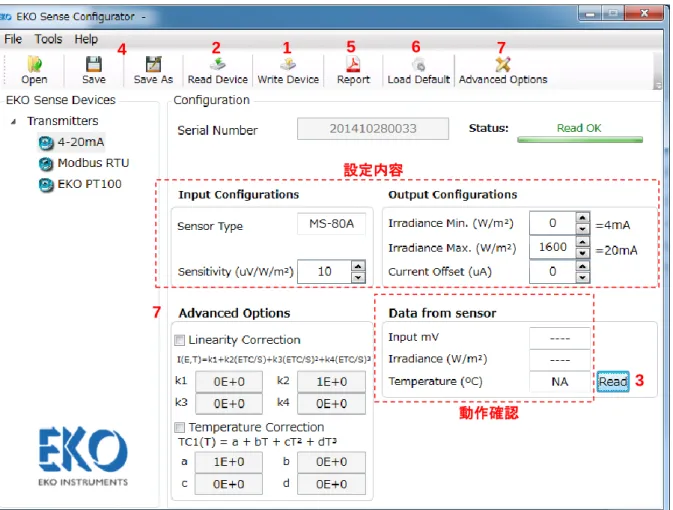Click the Irradiance Min. value field
Image resolution: width=673 pixels, height=510 pixels.
click(552, 223)
